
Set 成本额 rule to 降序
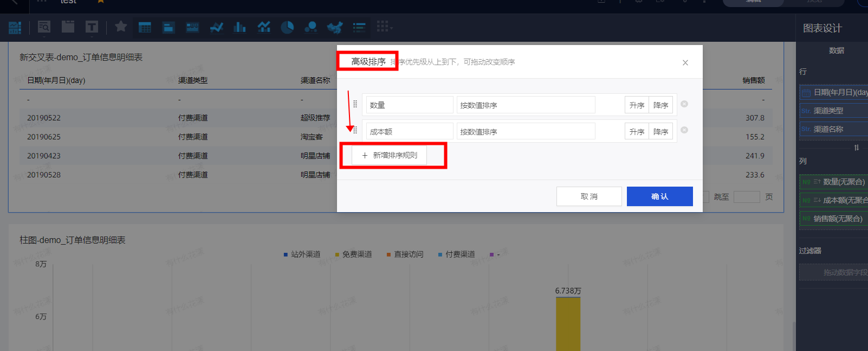[x=660, y=132]
